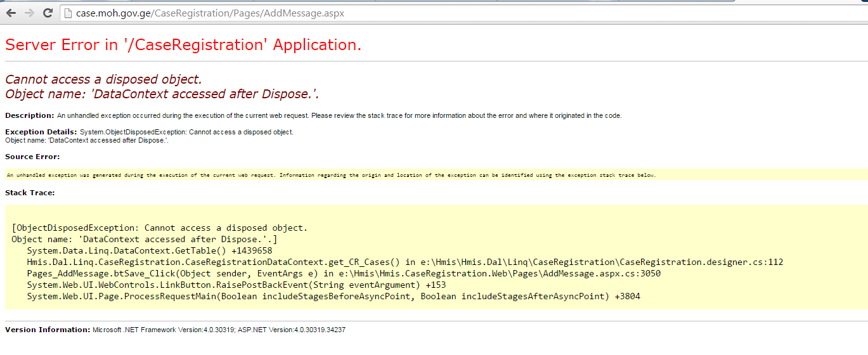Reload the page with the refresh icon

pyautogui.click(x=48, y=13)
